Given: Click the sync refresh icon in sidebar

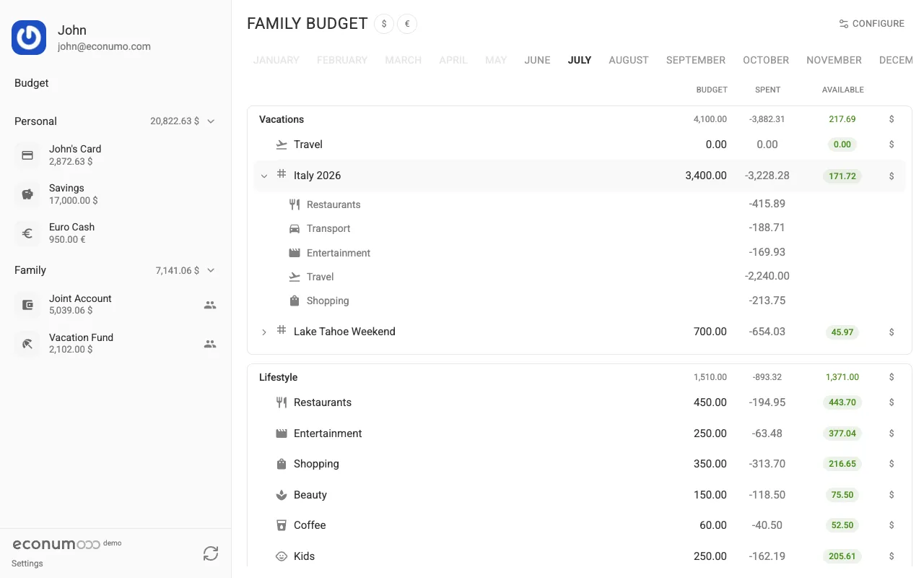Looking at the screenshot, I should [211, 553].
